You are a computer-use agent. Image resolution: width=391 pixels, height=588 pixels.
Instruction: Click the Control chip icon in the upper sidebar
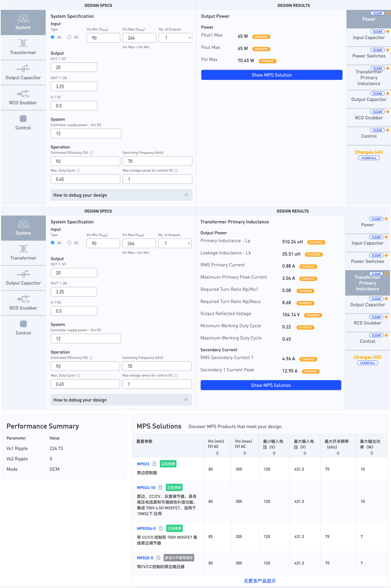(23, 119)
